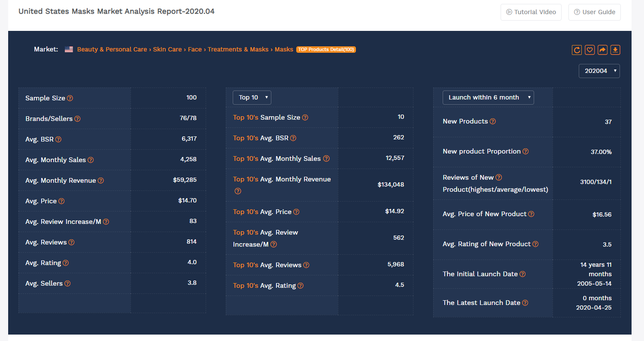This screenshot has height=341, width=644.
Task: Click help icon beside Top 10's Avg. BSR
Action: (293, 138)
